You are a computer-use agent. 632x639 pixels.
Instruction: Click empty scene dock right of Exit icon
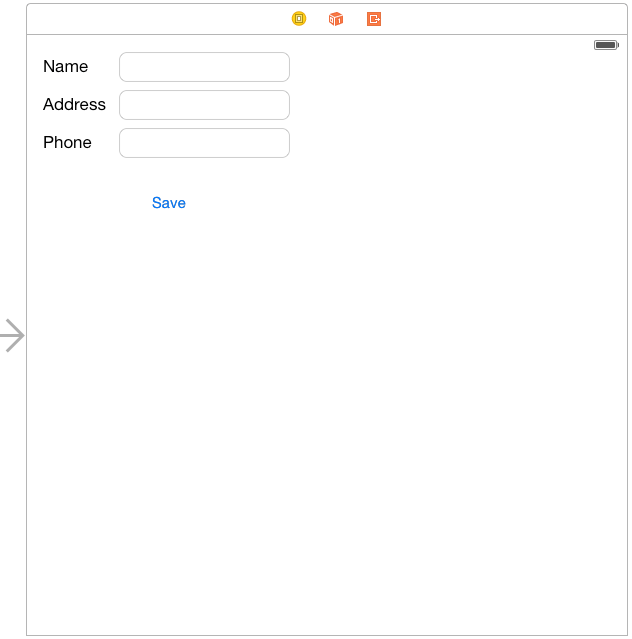500,19
